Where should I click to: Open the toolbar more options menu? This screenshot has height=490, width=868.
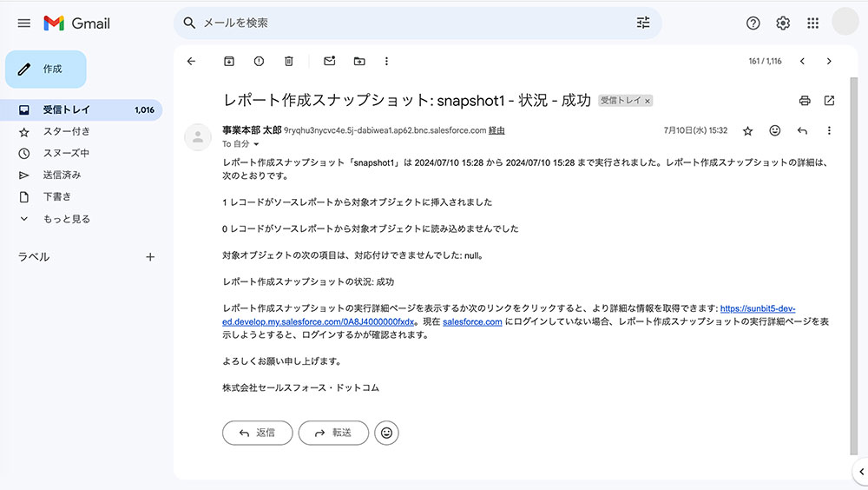pyautogui.click(x=386, y=62)
